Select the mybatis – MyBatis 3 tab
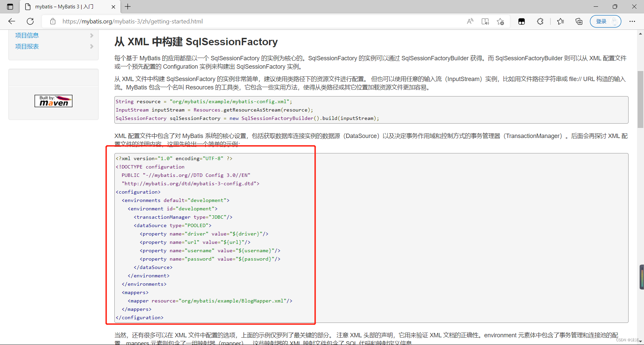Image resolution: width=644 pixels, height=345 pixels. [x=70, y=7]
